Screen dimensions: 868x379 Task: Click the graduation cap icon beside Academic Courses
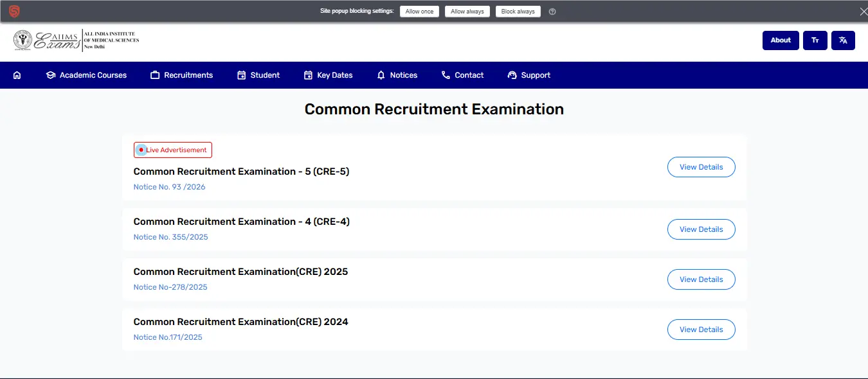[51, 75]
